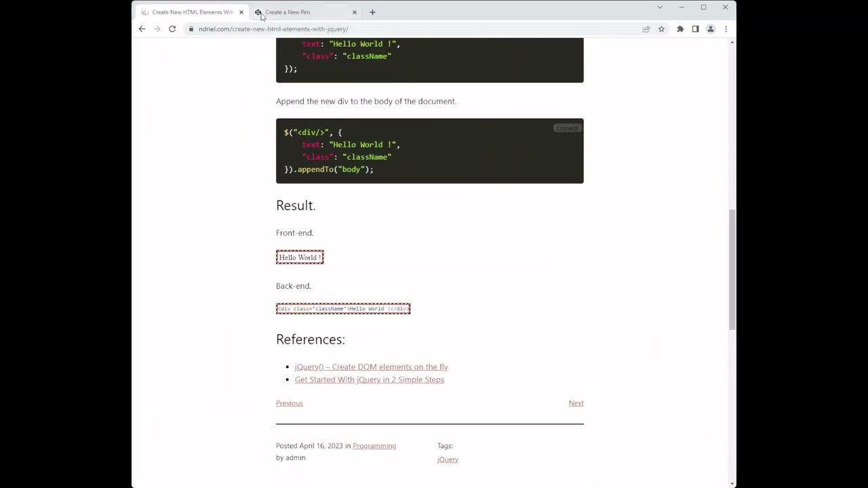Open the extensions puzzle icon

pos(680,29)
